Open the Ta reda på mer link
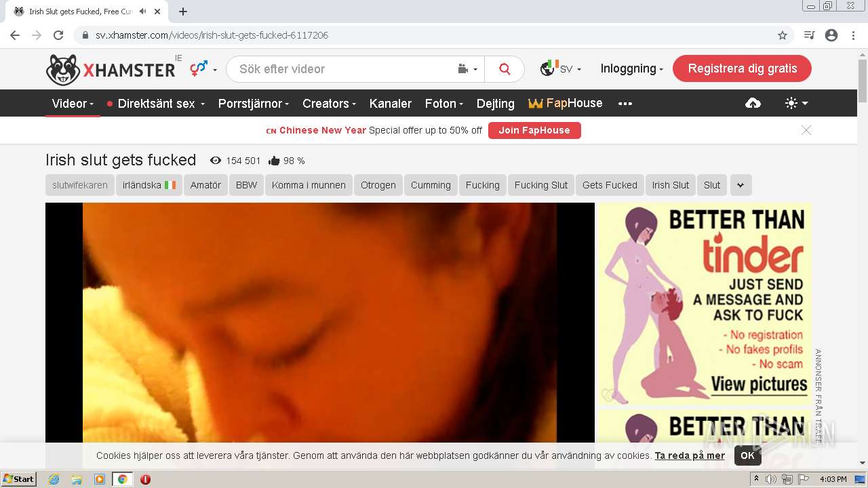Screen dimensions: 868x488 [690, 455]
